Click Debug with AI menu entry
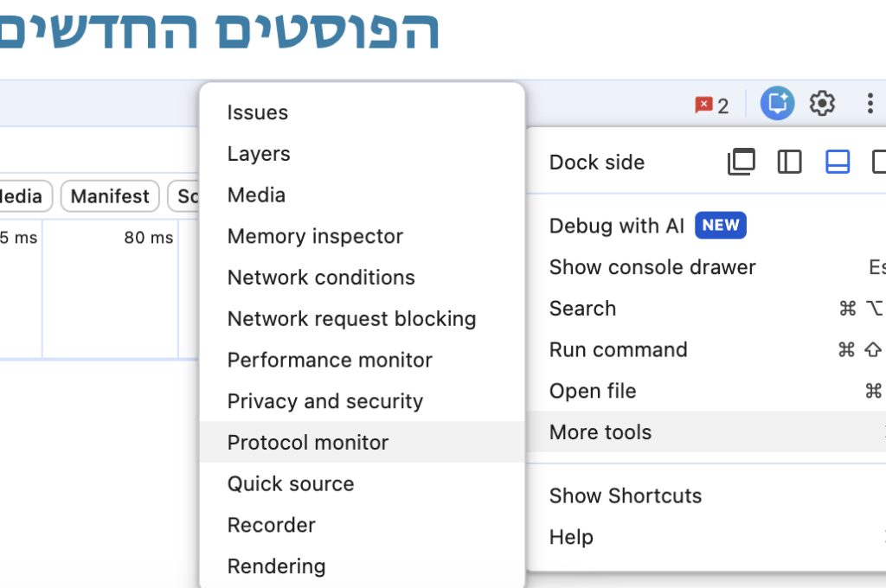Image resolution: width=886 pixels, height=588 pixels. (616, 227)
